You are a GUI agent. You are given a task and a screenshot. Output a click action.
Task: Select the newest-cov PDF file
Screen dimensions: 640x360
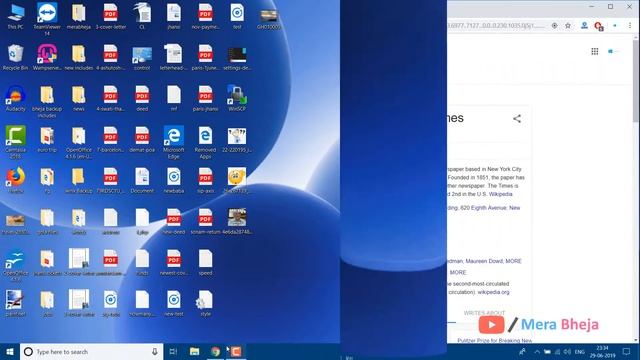(x=174, y=262)
